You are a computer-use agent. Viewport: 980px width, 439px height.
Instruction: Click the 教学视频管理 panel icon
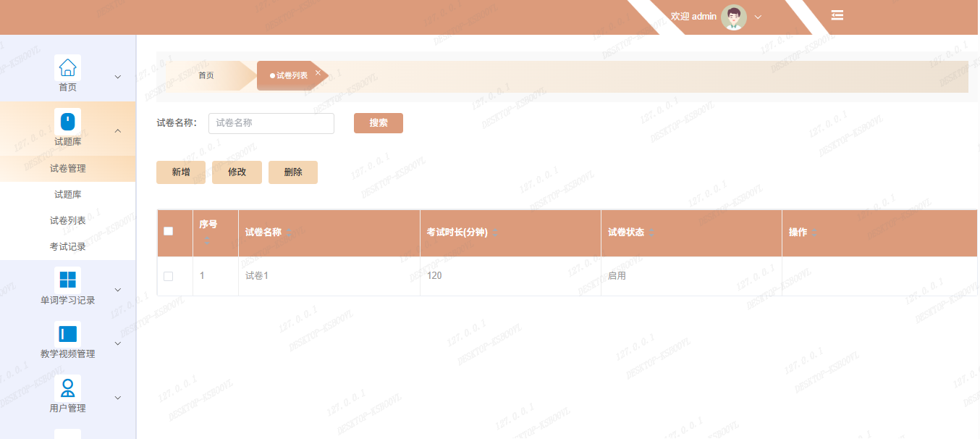click(67, 334)
